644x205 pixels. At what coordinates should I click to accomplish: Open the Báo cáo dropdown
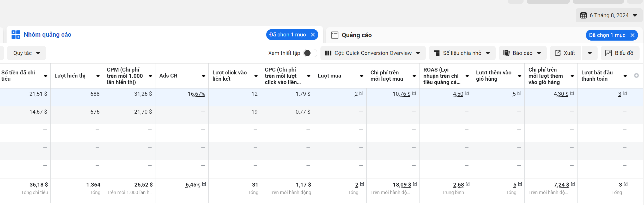pos(522,53)
